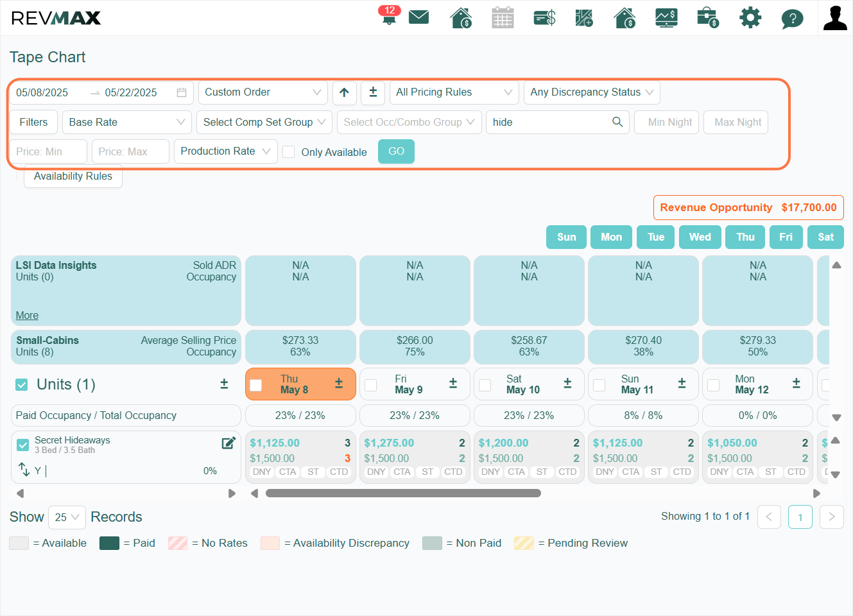The height and width of the screenshot is (616, 853).
Task: Select the Sat day filter button
Action: [x=826, y=237]
